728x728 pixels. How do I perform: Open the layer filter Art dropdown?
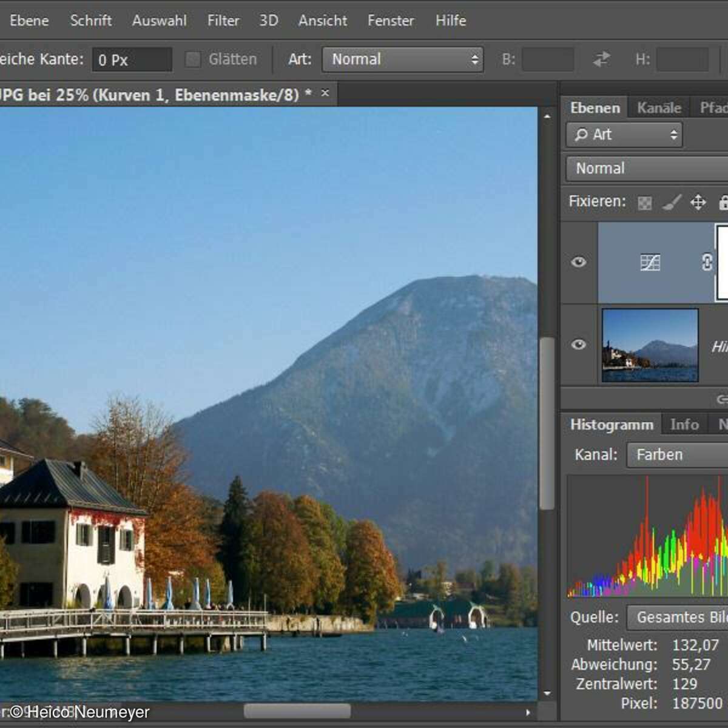624,135
